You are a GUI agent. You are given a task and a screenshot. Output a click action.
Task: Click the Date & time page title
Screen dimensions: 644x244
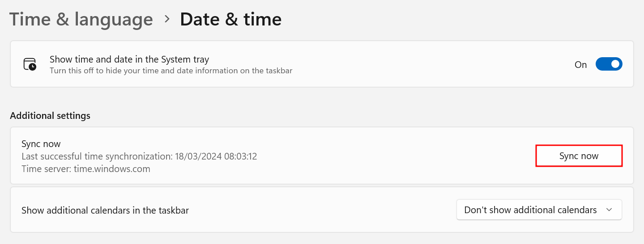click(x=230, y=20)
